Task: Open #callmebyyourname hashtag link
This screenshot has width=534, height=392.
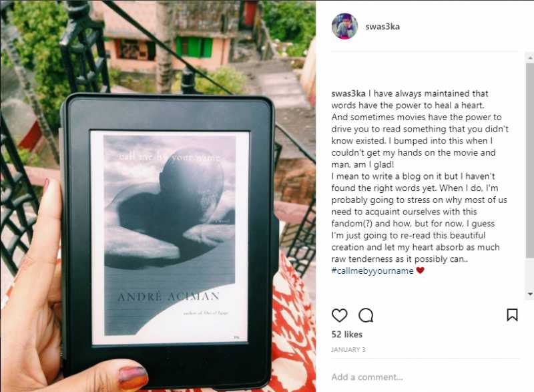Action: [x=372, y=270]
